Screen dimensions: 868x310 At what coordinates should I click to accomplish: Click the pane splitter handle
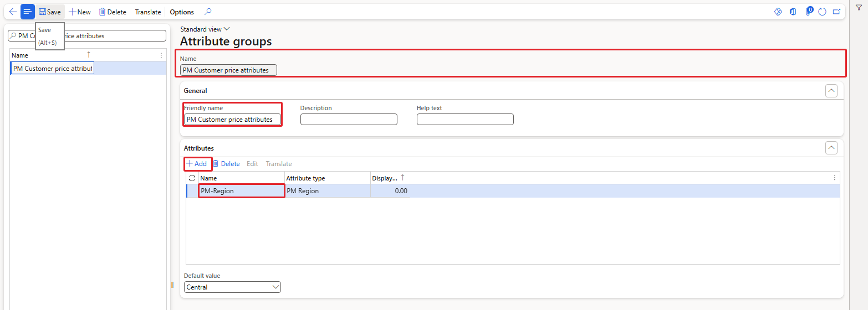pyautogui.click(x=172, y=285)
